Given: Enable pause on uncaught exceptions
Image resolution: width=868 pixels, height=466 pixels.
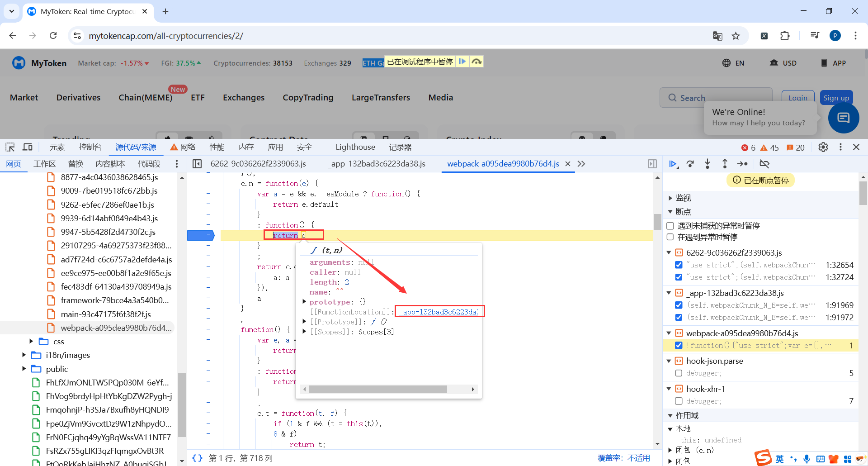Looking at the screenshot, I should (670, 226).
